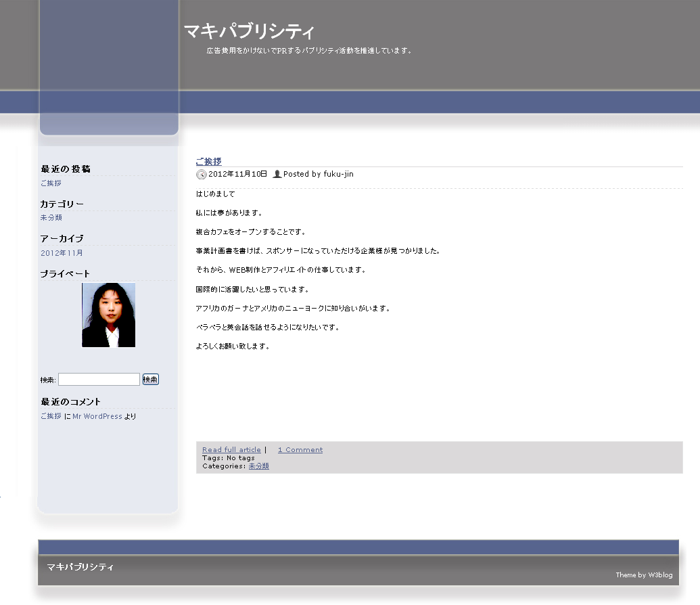Screen dimensions: 700x605
Task: Click the site tagline below the header title
Action: coord(309,51)
